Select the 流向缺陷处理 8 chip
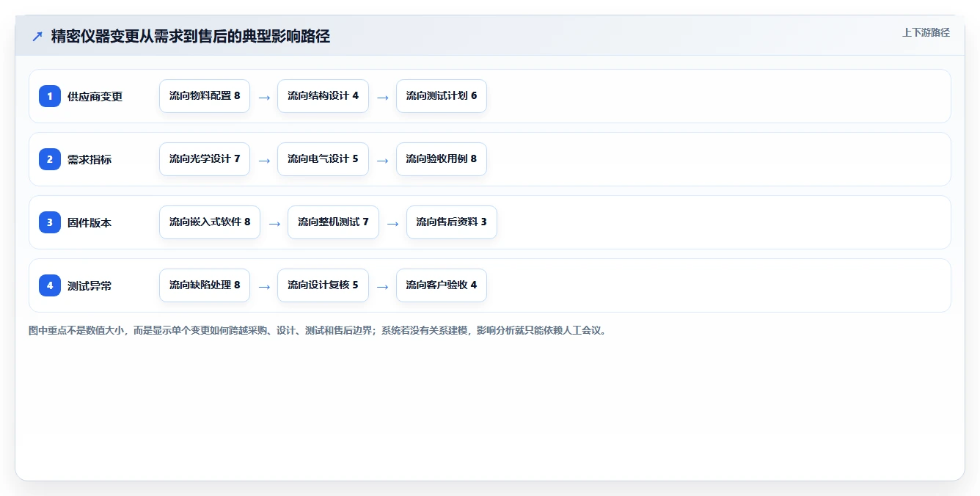The height and width of the screenshot is (496, 980). tap(205, 285)
